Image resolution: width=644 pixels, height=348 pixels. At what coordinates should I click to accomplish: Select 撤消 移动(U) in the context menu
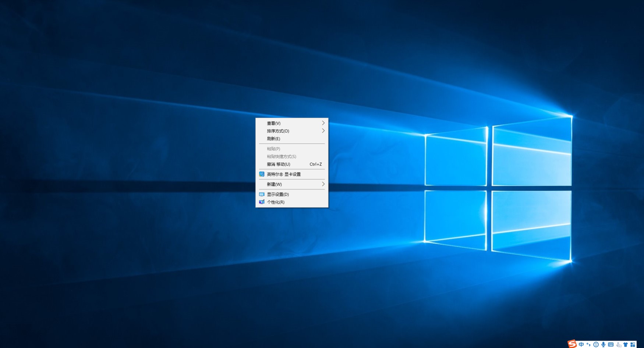(292, 164)
